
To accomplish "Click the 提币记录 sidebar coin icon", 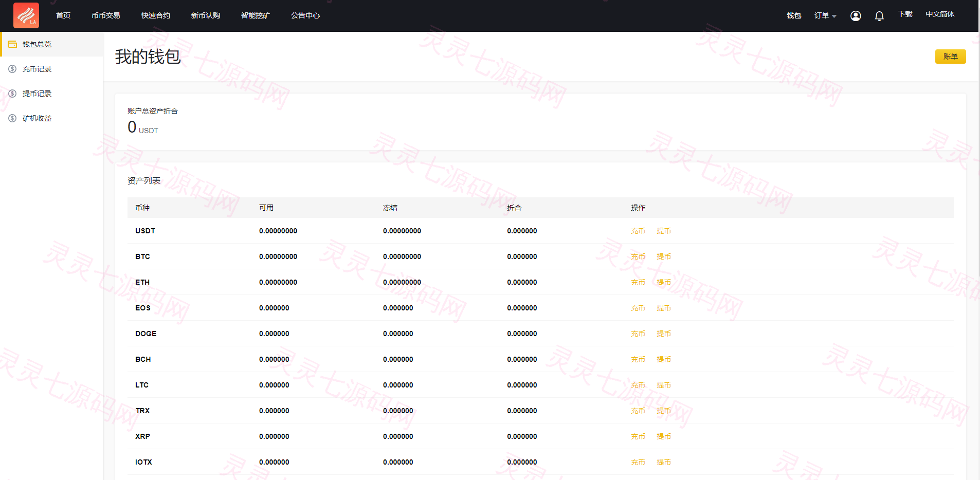I will [x=12, y=94].
